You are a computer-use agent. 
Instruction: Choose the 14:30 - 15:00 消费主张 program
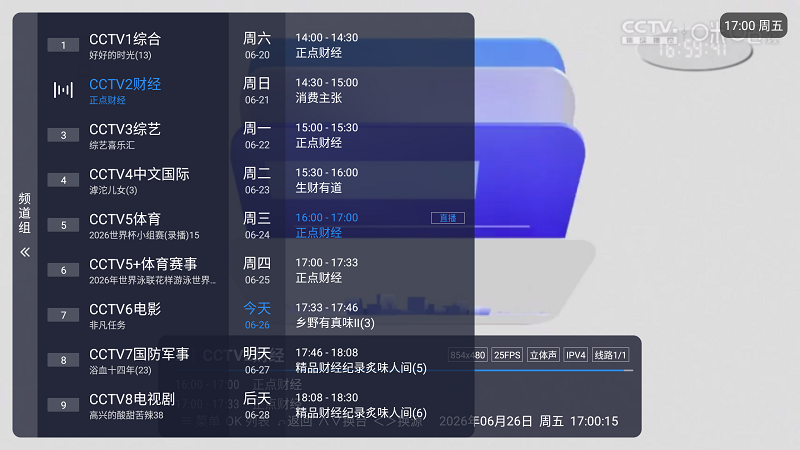[380, 90]
